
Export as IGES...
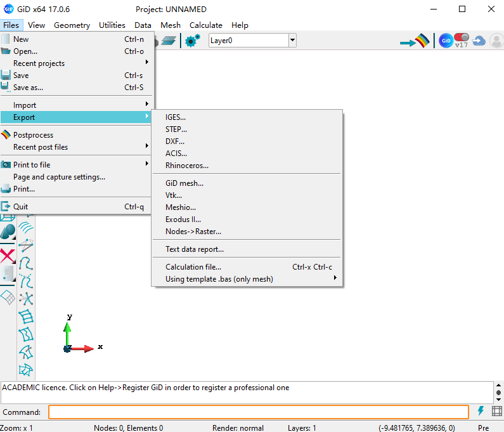[x=247, y=117]
